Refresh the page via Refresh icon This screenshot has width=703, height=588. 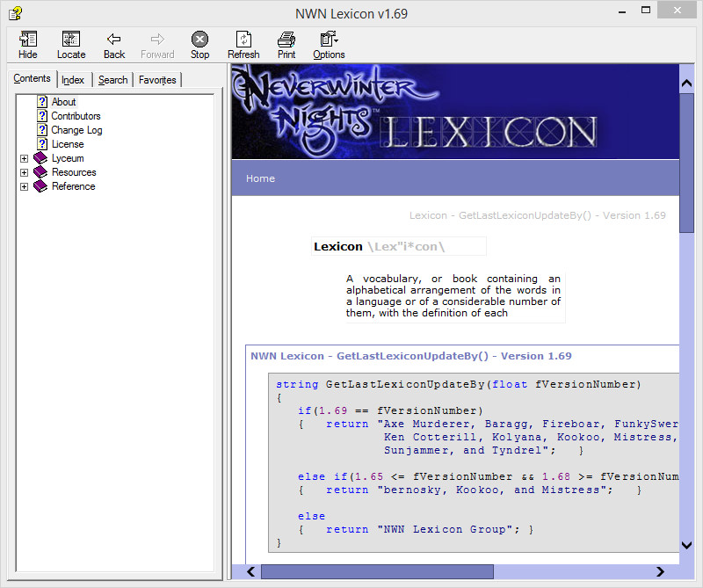point(243,40)
